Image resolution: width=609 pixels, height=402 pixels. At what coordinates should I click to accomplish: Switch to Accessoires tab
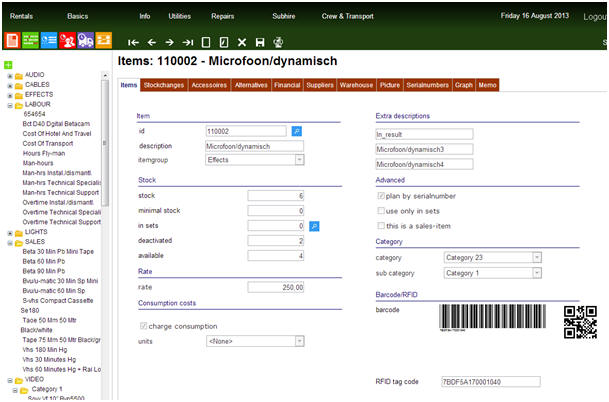click(x=209, y=85)
